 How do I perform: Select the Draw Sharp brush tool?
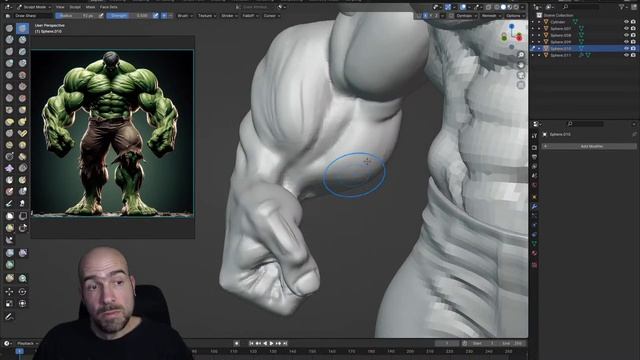pyautogui.click(x=22, y=28)
